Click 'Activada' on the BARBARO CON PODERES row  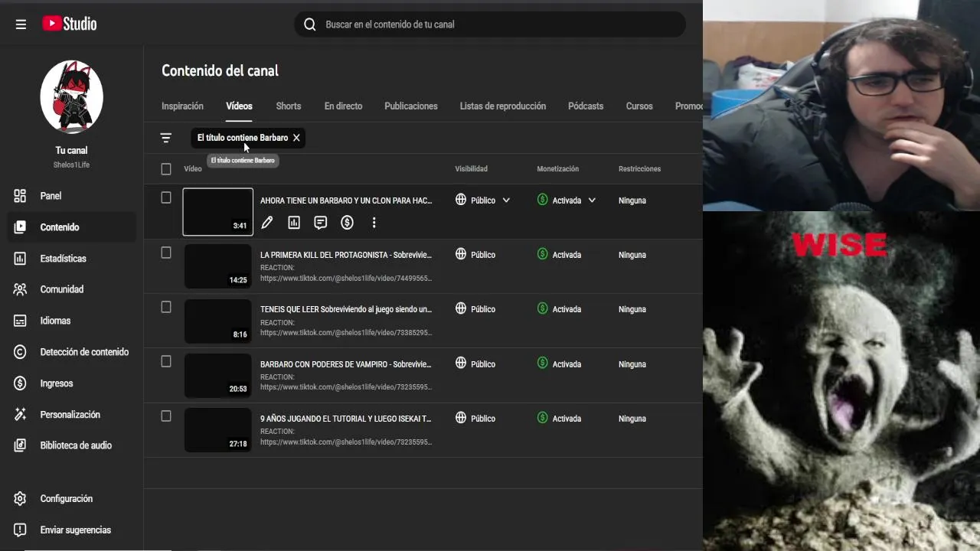[567, 364]
